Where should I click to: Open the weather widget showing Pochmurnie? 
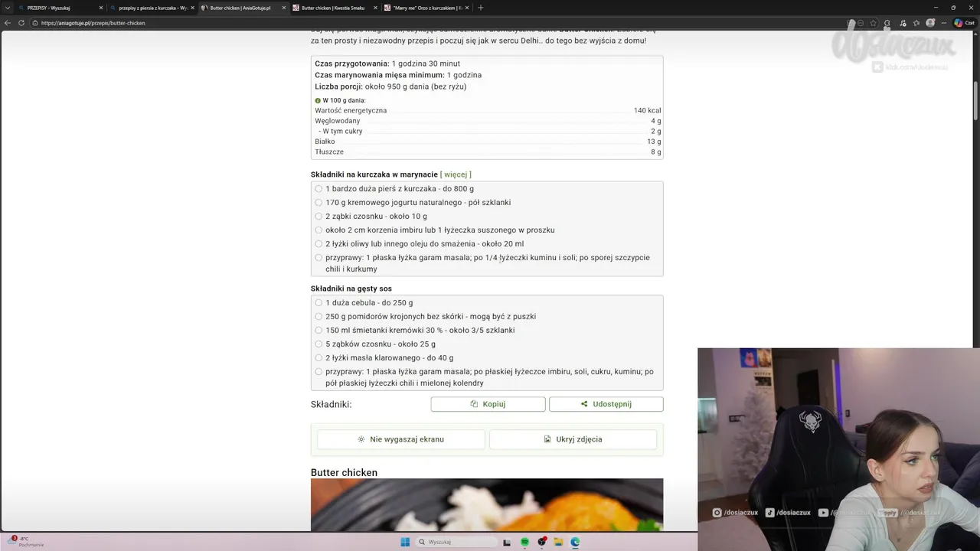pyautogui.click(x=27, y=541)
